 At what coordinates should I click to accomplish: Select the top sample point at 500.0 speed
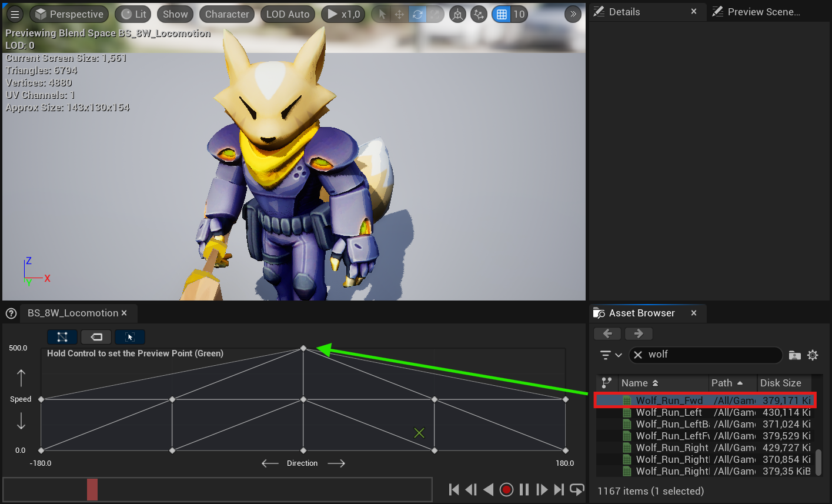point(303,348)
